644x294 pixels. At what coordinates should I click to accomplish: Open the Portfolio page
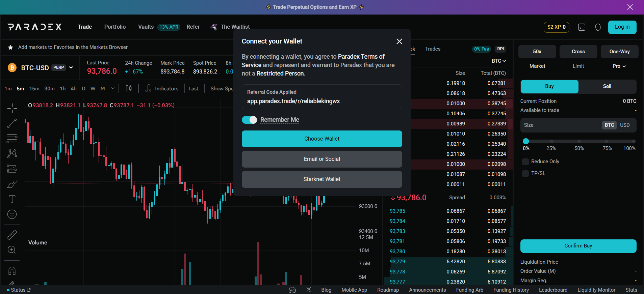click(x=115, y=27)
